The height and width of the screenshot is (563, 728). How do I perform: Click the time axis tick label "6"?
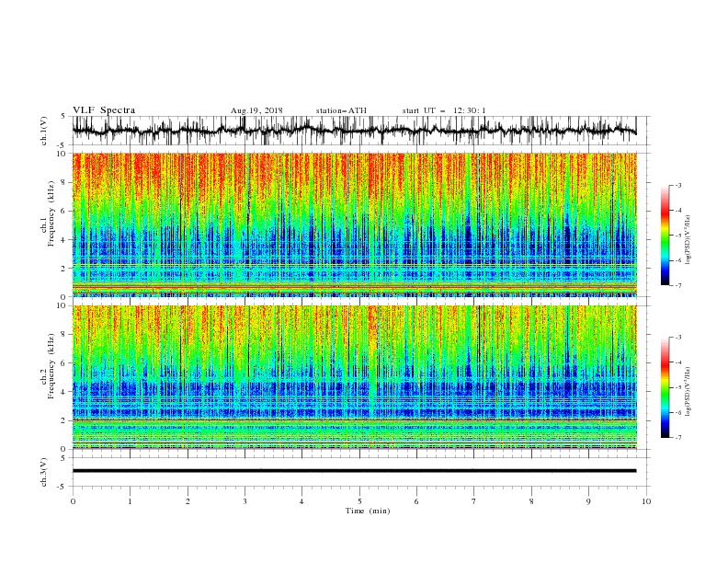tap(416, 501)
